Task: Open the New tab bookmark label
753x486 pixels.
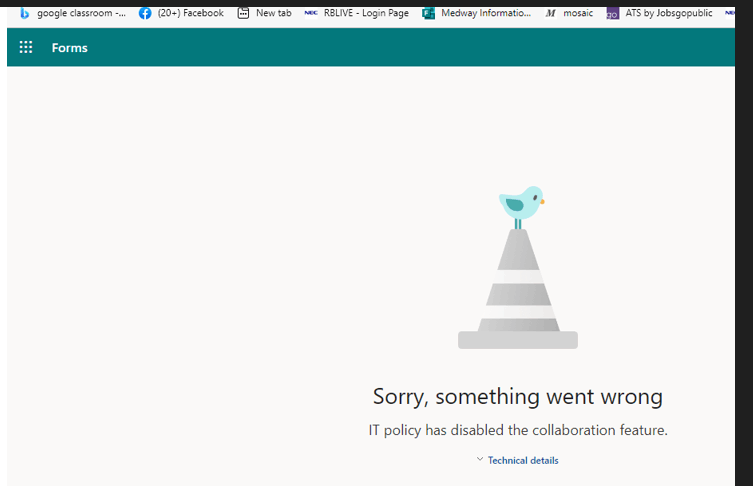Action: [273, 13]
